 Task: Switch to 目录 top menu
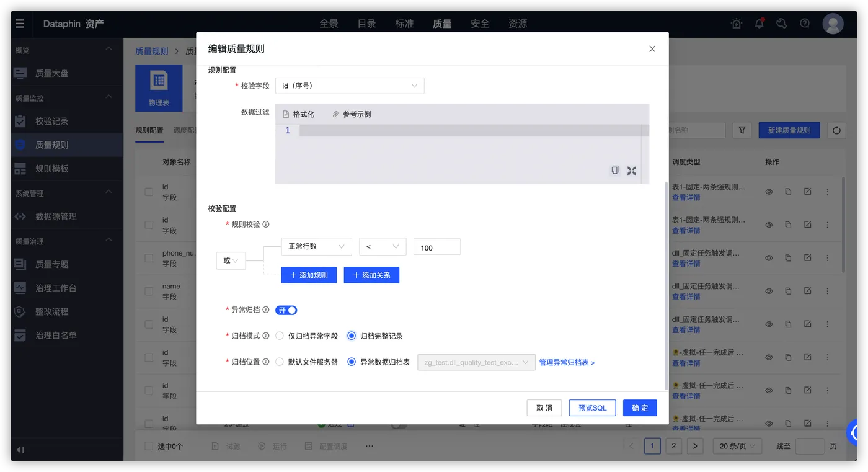point(366,24)
